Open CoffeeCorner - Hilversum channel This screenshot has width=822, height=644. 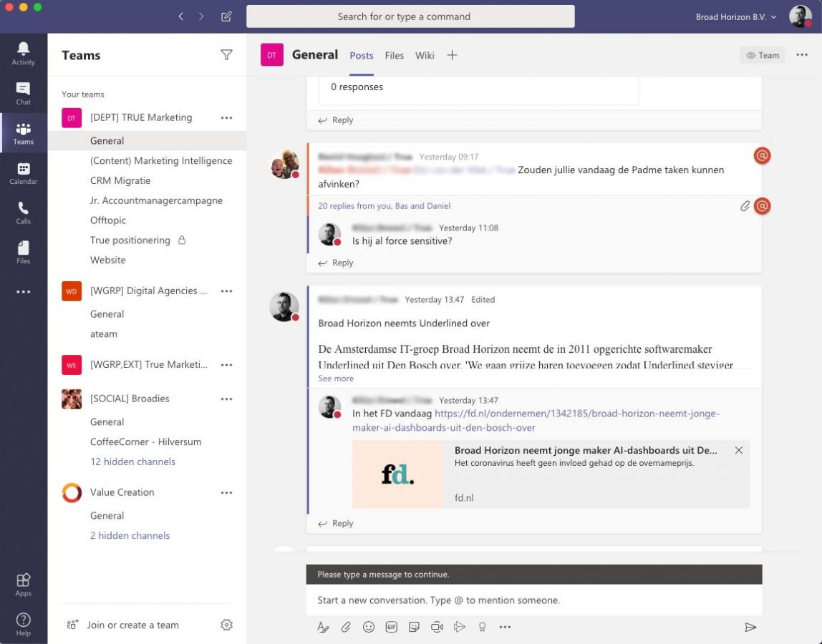(146, 441)
